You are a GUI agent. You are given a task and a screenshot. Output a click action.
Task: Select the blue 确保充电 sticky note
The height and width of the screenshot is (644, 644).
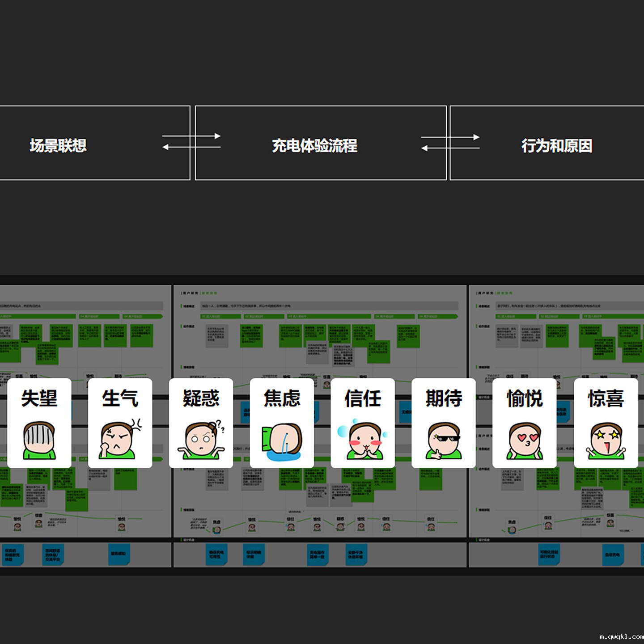216,555
